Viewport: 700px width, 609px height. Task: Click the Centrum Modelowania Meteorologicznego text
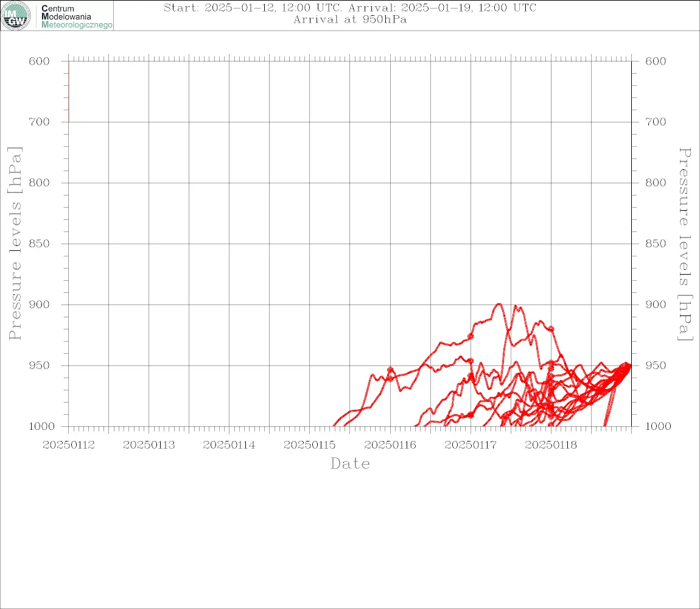(76, 16)
